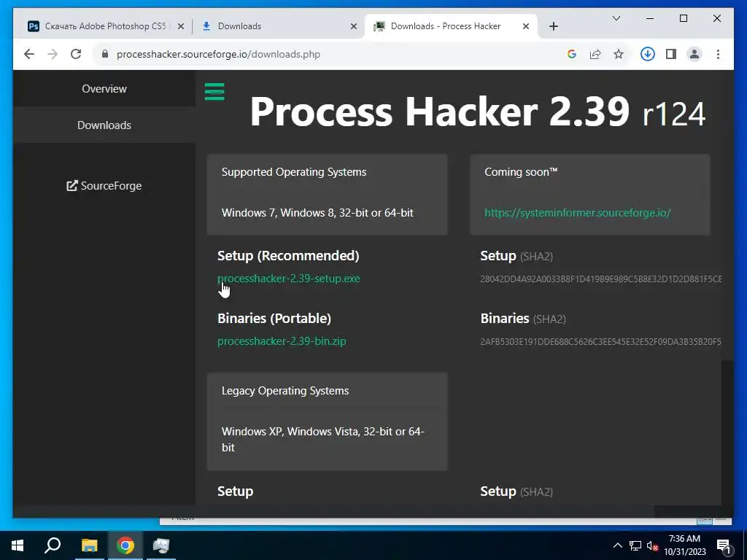Viewport: 747px width, 560px height.
Task: Go back with the browser back arrow
Action: click(x=29, y=54)
